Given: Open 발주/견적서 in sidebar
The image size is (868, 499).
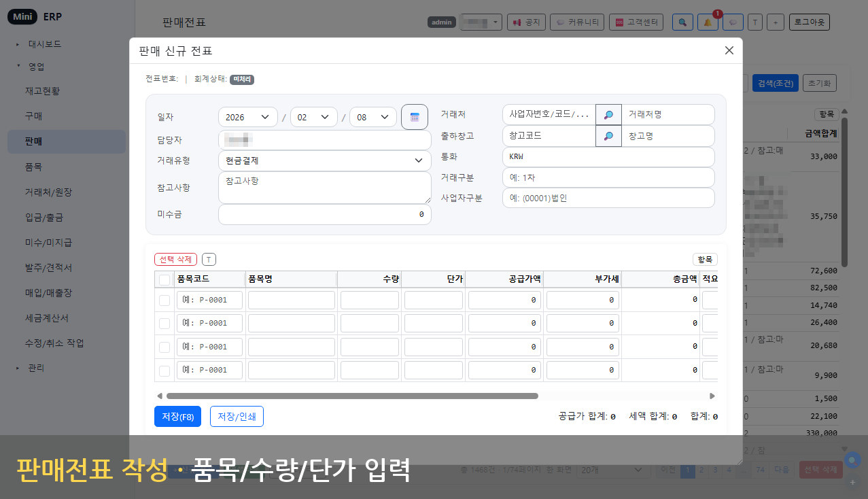Looking at the screenshot, I should click(x=67, y=268).
